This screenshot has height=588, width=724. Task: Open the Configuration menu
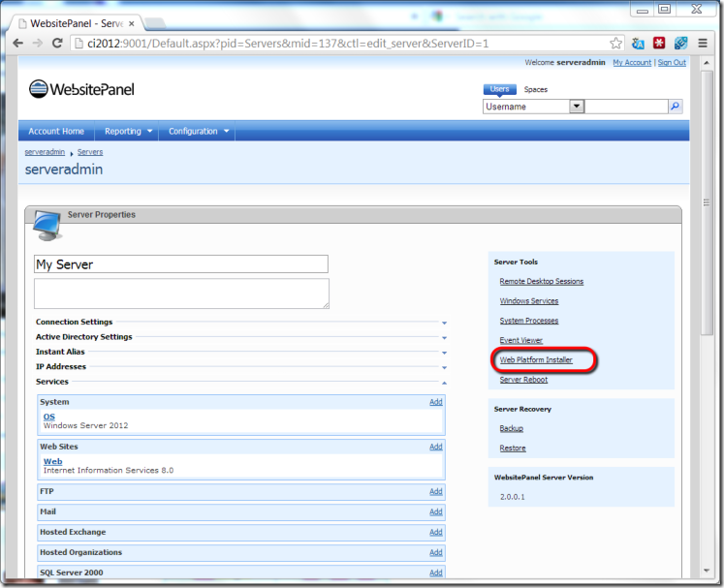pyautogui.click(x=199, y=132)
